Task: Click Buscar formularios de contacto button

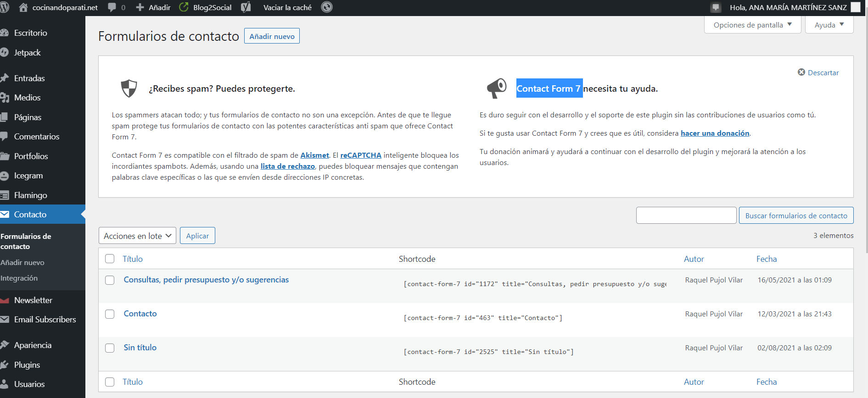Action: pos(796,216)
